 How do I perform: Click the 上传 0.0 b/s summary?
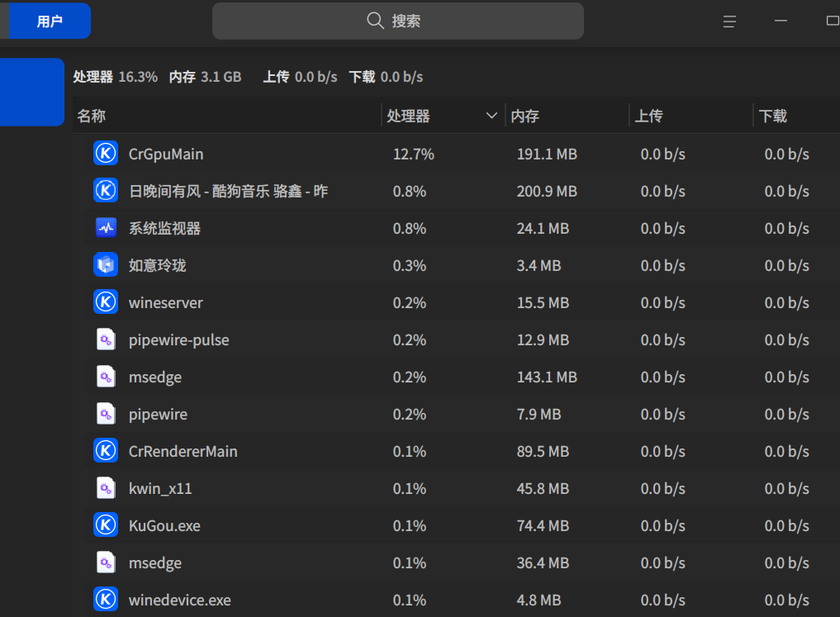(x=300, y=77)
